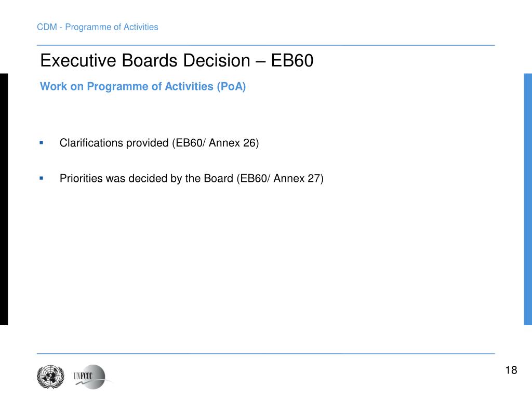532x399 pixels.
Task: Click the (PoA) abbreviation in subtitle
Action: pos(231,87)
